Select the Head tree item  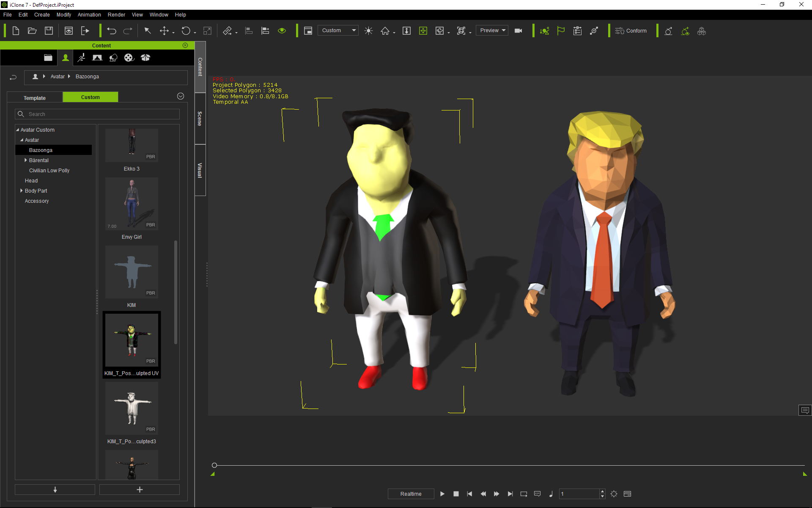tap(31, 181)
